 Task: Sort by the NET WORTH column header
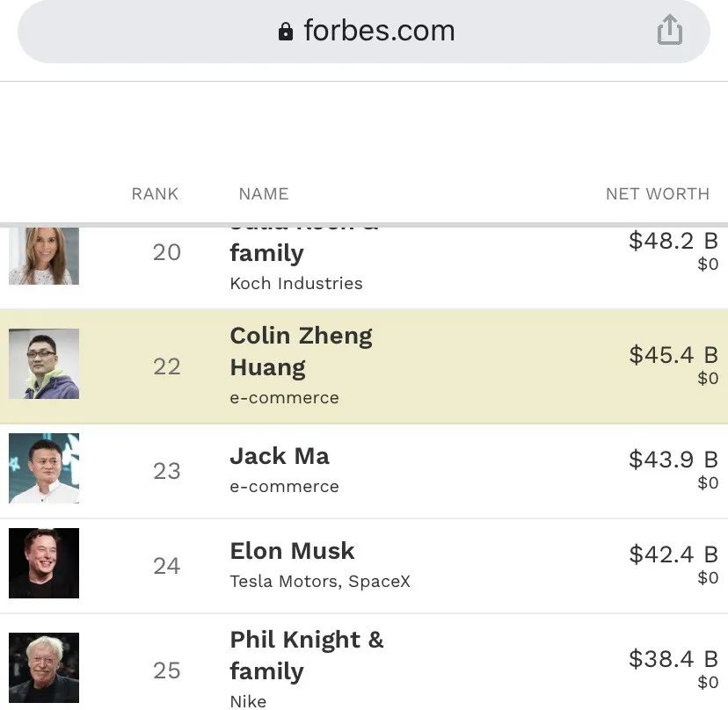tap(657, 194)
